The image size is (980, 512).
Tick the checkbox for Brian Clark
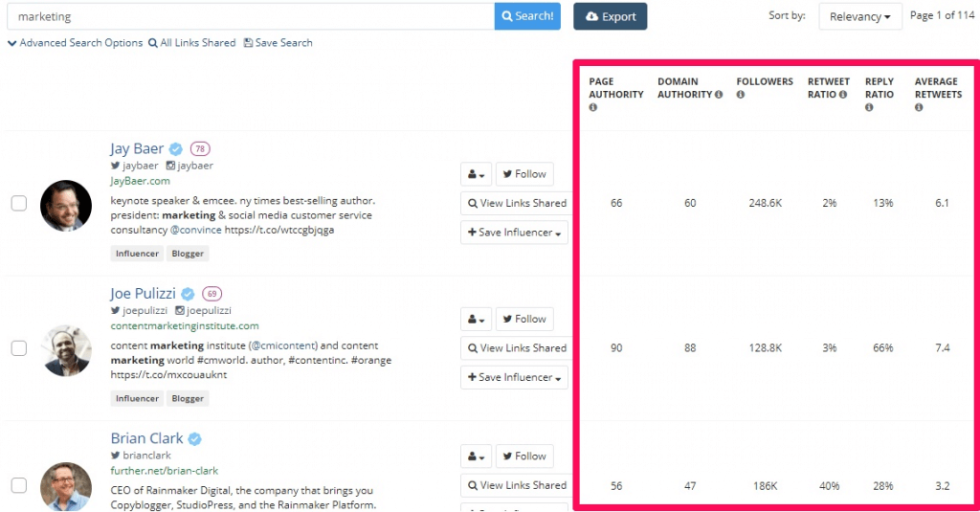coord(19,486)
